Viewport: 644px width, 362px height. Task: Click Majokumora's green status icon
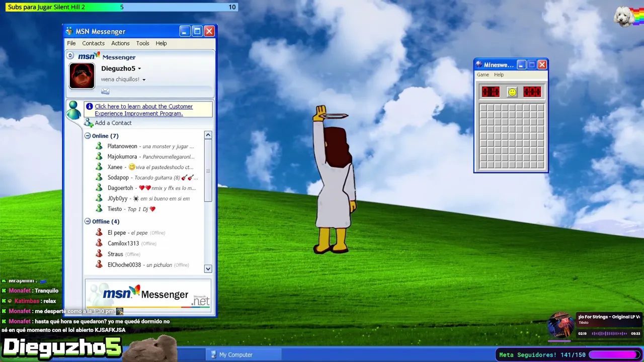(x=99, y=157)
